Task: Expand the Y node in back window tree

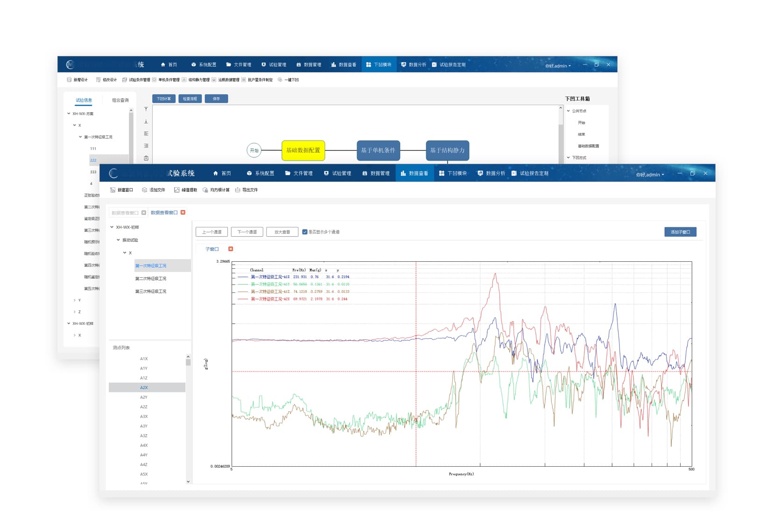Action: point(75,300)
